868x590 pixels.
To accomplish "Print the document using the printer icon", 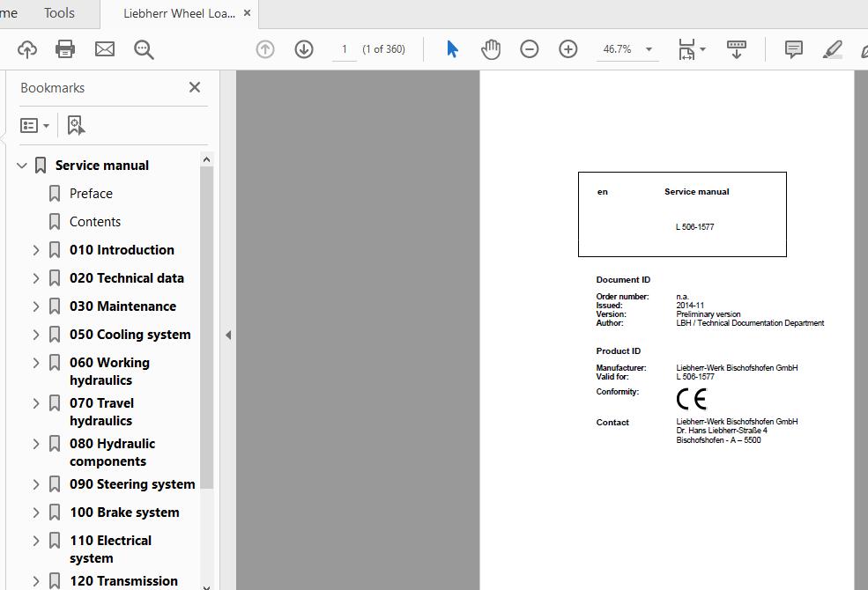I will [x=65, y=49].
